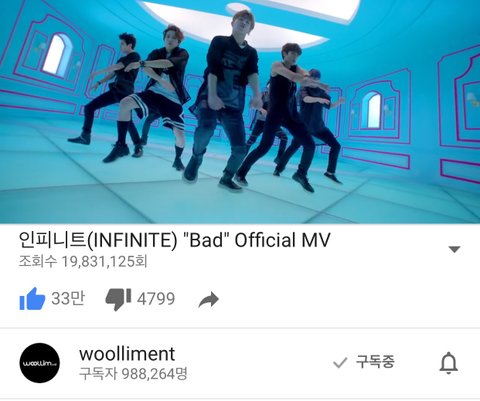Screen dimensions: 480x401
Task: Tap the arched window on the video's right wall
Action: point(372,110)
